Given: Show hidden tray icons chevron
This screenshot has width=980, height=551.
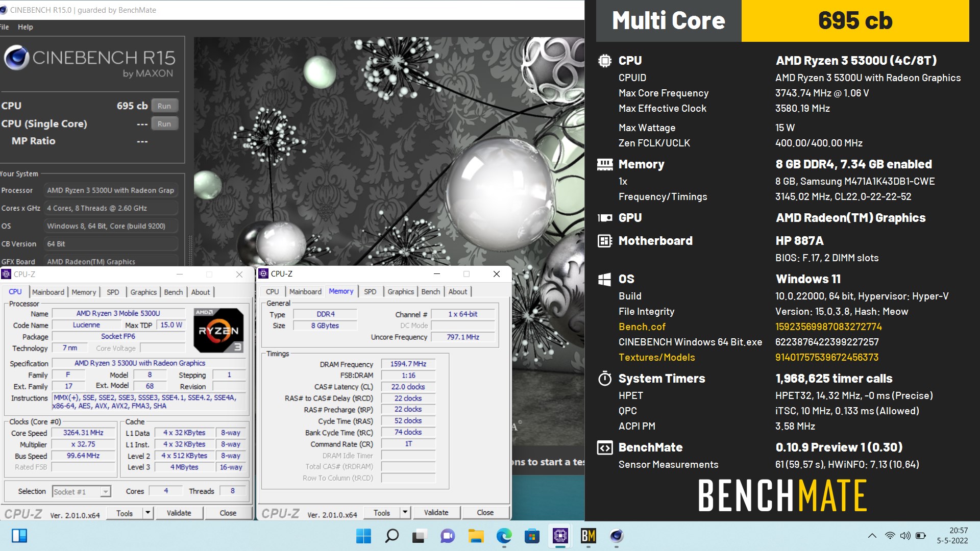Looking at the screenshot, I should point(872,536).
